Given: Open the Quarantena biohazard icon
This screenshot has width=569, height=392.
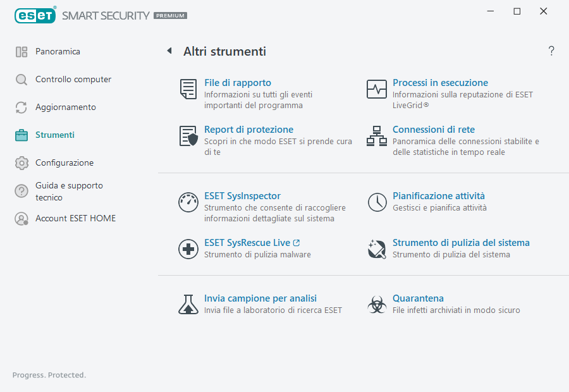Looking at the screenshot, I should tap(377, 305).
